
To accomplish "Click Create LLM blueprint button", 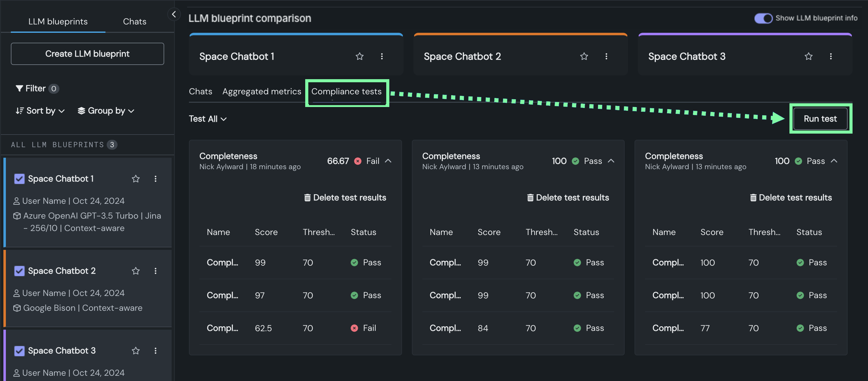I will [87, 54].
